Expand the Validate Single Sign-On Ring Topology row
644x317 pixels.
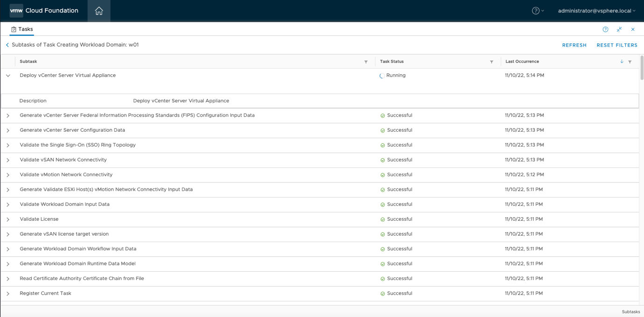pyautogui.click(x=8, y=145)
